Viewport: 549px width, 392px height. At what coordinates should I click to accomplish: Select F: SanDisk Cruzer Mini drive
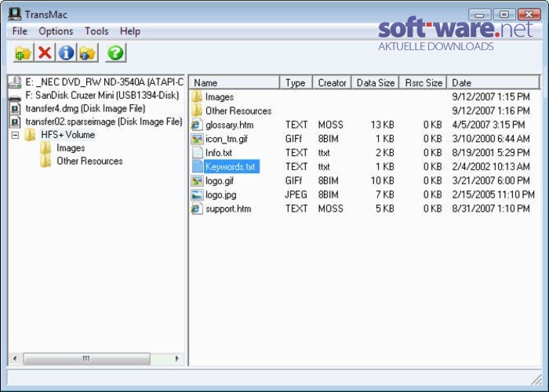[x=102, y=95]
